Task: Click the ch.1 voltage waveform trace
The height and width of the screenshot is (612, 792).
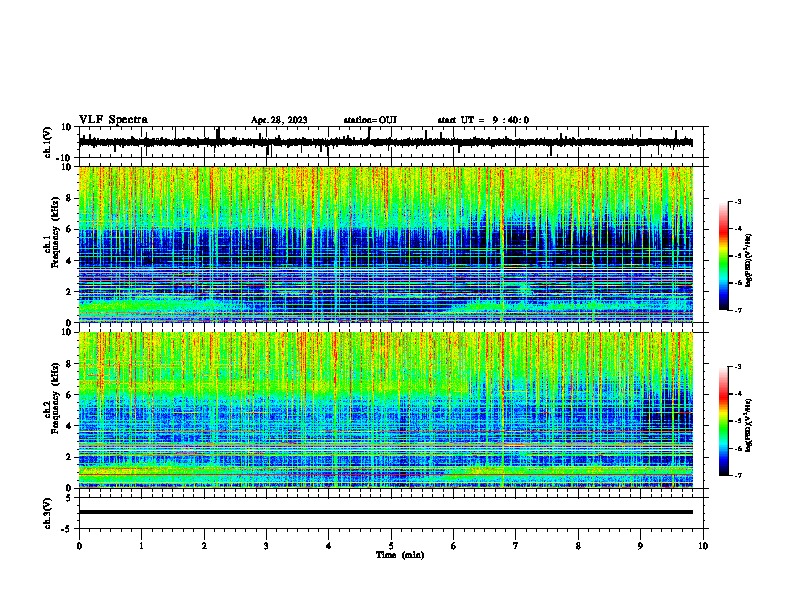Action: [x=386, y=142]
